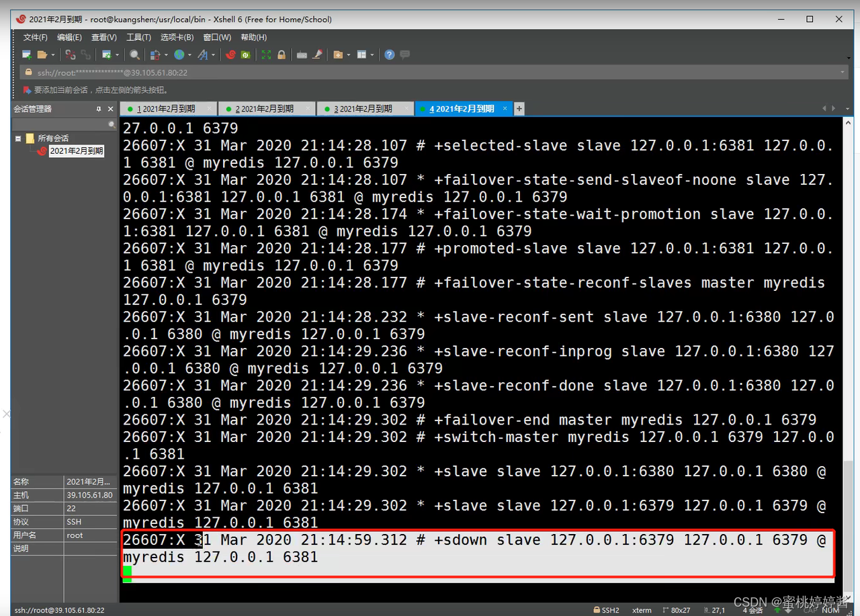This screenshot has width=860, height=616.
Task: Click the highlighter pen toolbar icon
Action: 318,55
